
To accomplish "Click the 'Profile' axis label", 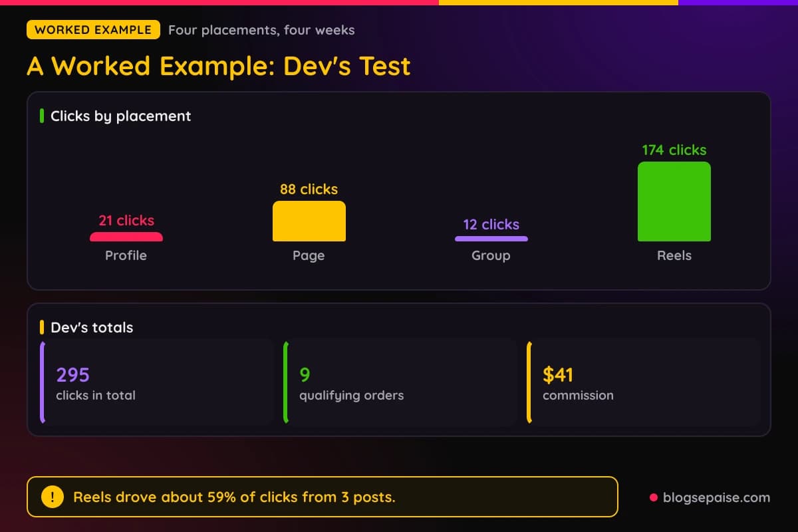I will pos(126,255).
